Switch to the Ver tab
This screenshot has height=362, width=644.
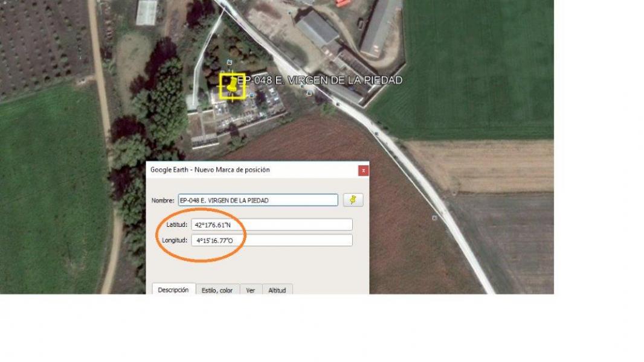click(x=251, y=290)
